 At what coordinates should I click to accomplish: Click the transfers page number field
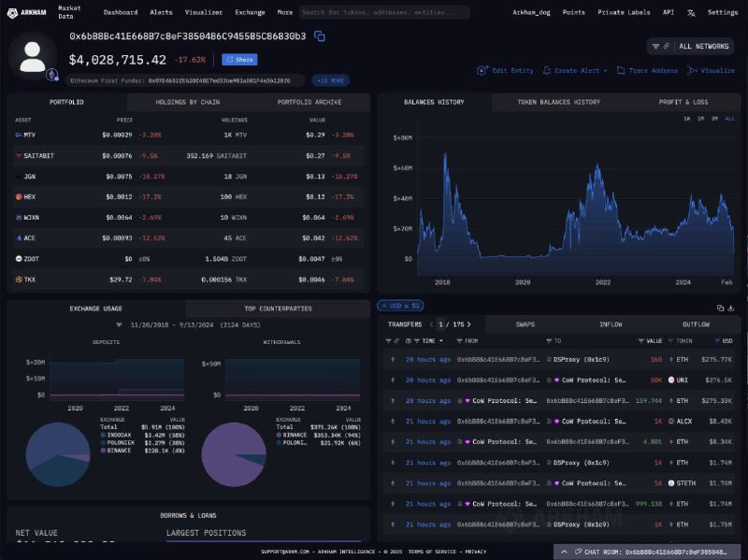point(440,324)
